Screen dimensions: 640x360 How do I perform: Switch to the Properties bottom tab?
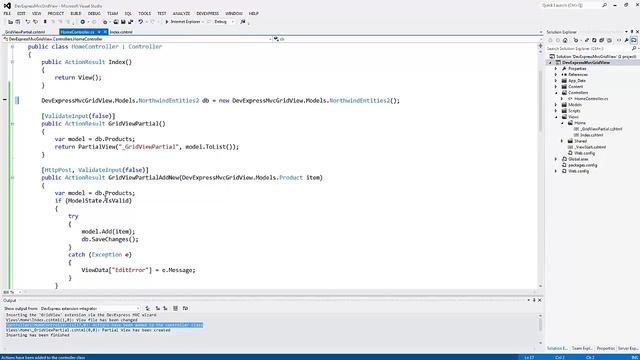click(605, 348)
